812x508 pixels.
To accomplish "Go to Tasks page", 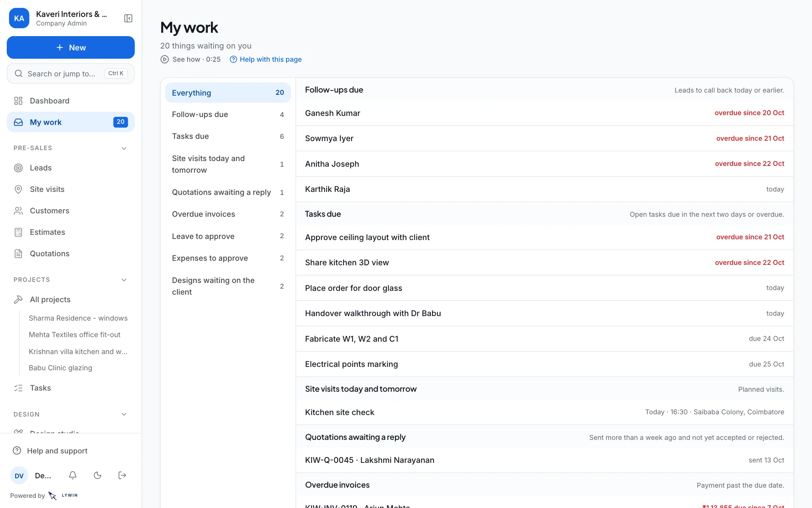I will tap(71, 388).
